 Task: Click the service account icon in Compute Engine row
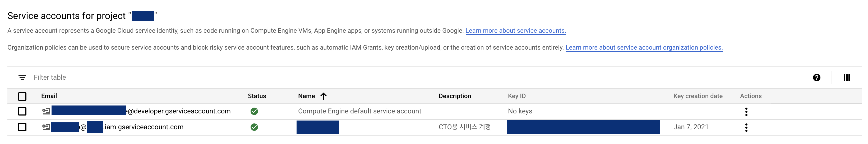pyautogui.click(x=46, y=111)
